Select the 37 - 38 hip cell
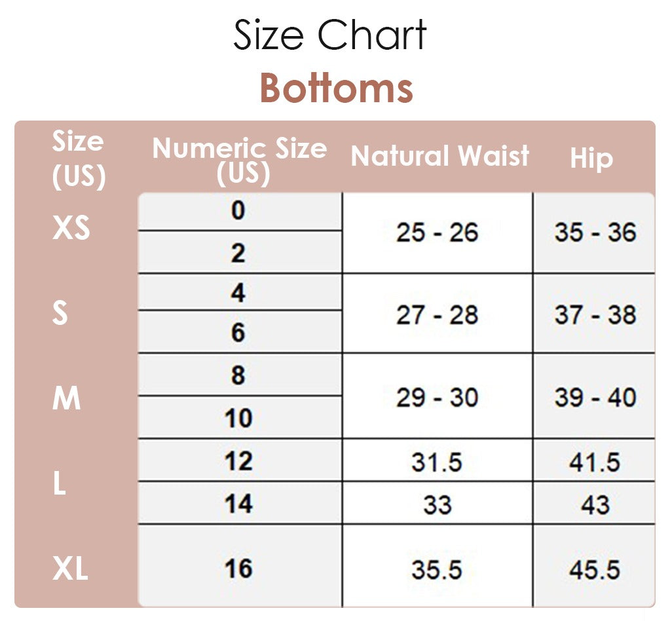 coord(595,315)
